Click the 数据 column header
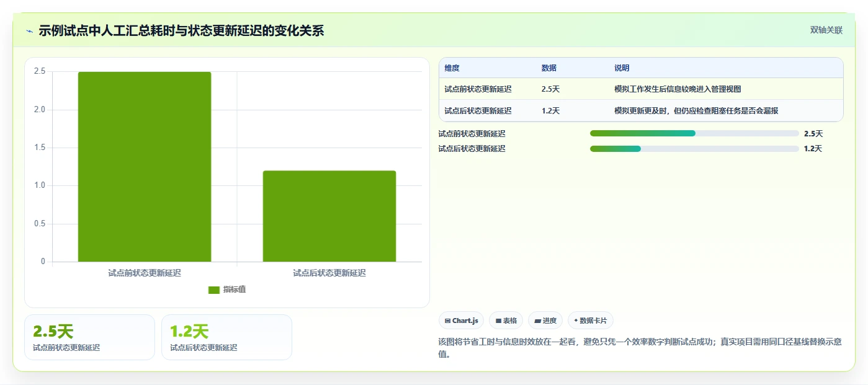Image resolution: width=868 pixels, height=385 pixels. pyautogui.click(x=549, y=68)
